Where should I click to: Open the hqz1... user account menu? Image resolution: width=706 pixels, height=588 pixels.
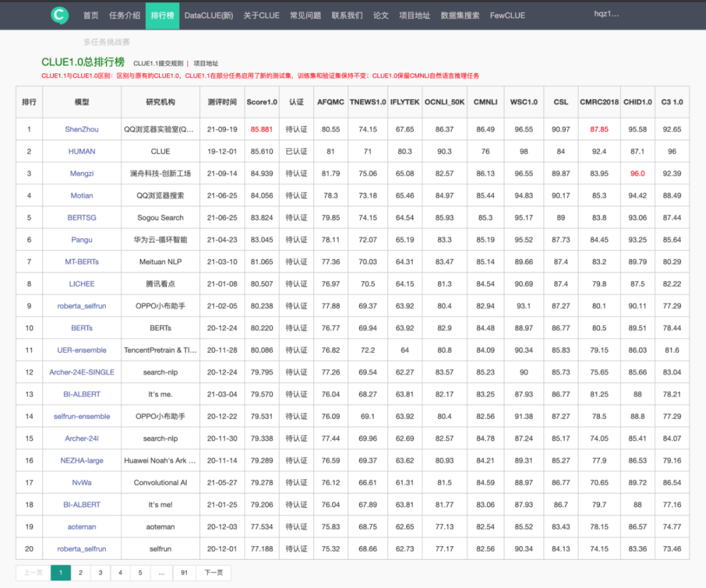pos(607,14)
